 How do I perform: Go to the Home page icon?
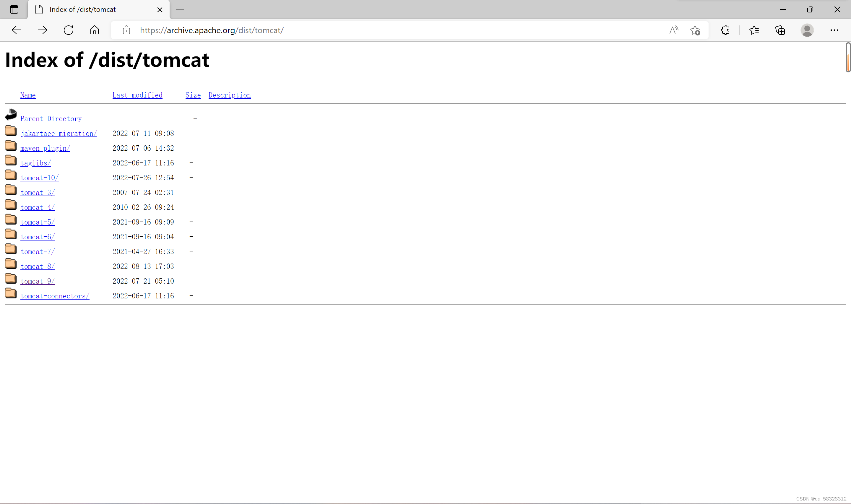(94, 30)
